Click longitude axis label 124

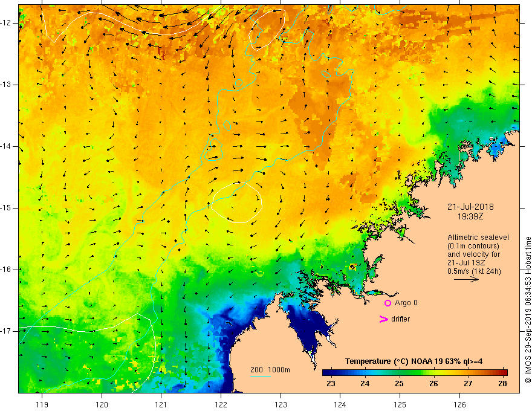coord(340,404)
